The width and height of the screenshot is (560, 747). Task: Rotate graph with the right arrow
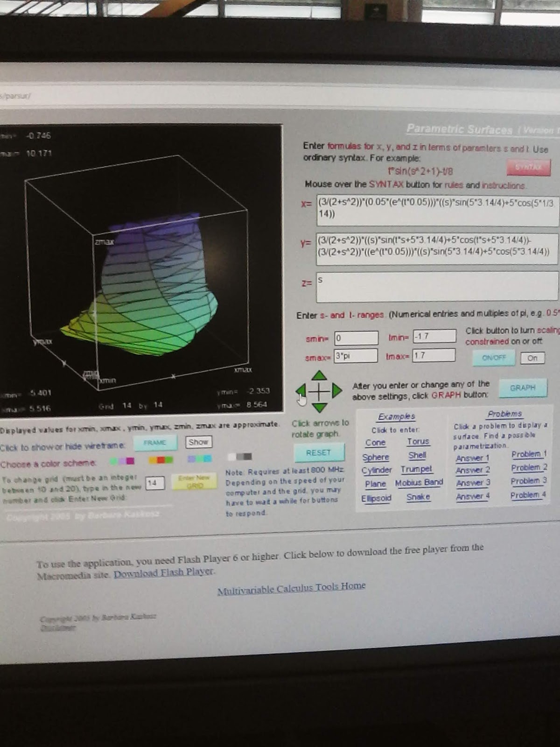tap(337, 390)
